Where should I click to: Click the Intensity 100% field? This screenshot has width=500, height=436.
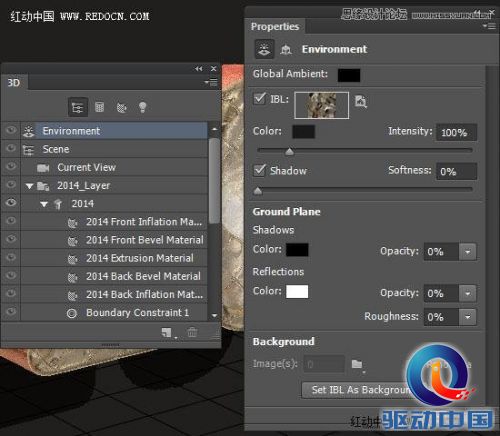tap(456, 133)
